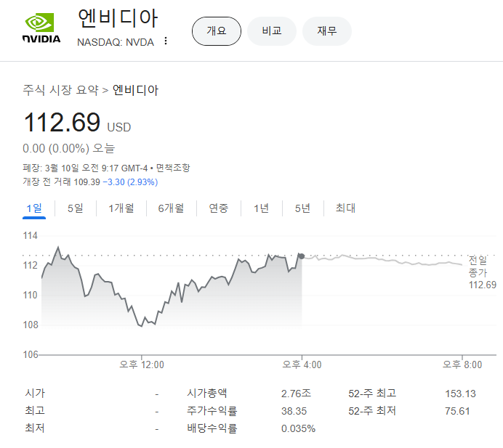
Task: Show the 연중 year-to-date chart
Action: coord(219,208)
